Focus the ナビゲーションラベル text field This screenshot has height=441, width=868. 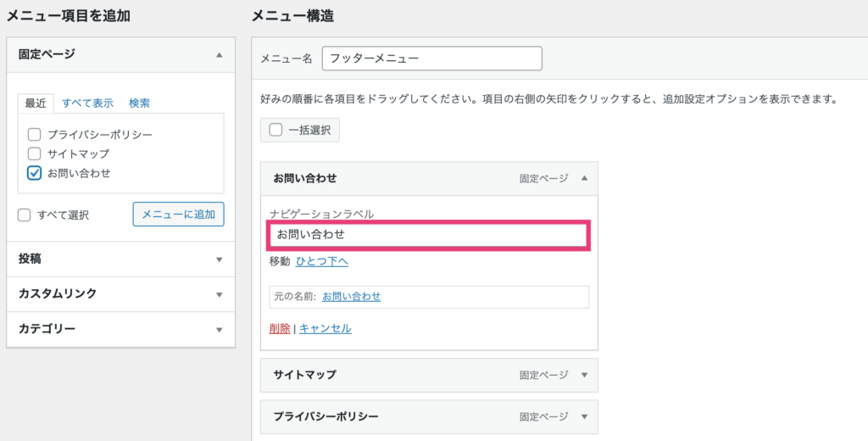[x=429, y=235]
